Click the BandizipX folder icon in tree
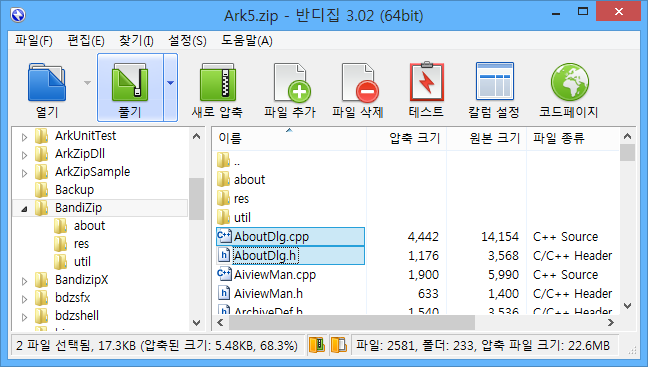Viewport: 648px width, 367px height. point(41,280)
